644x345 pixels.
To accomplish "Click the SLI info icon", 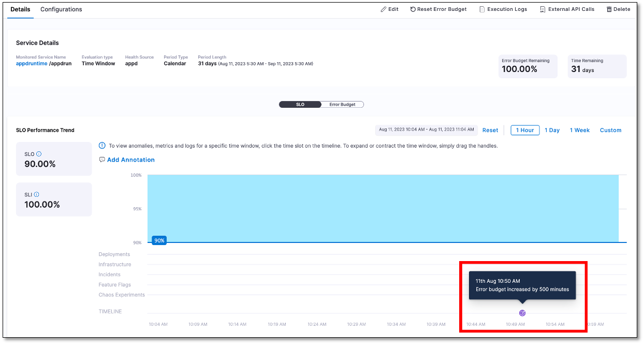I will pyautogui.click(x=37, y=194).
